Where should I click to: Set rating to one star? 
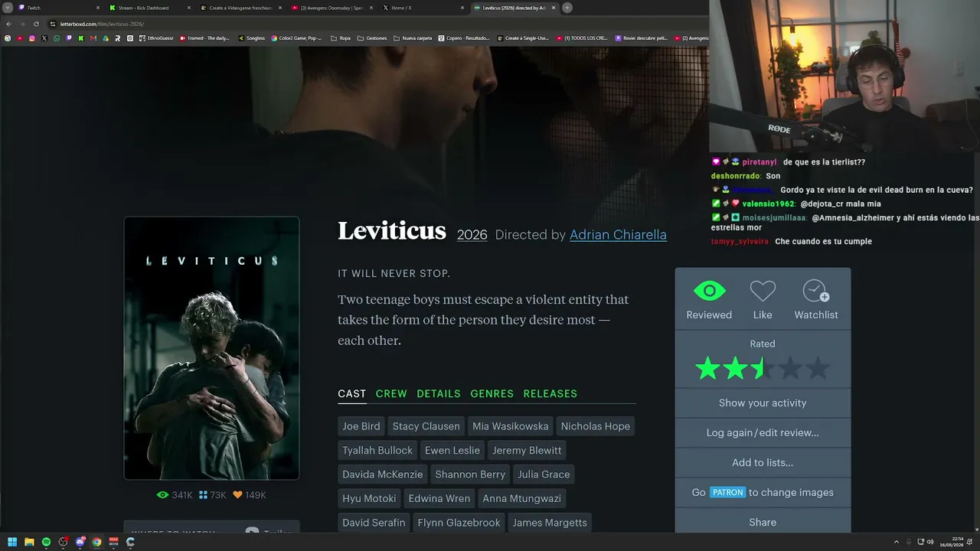tap(707, 369)
